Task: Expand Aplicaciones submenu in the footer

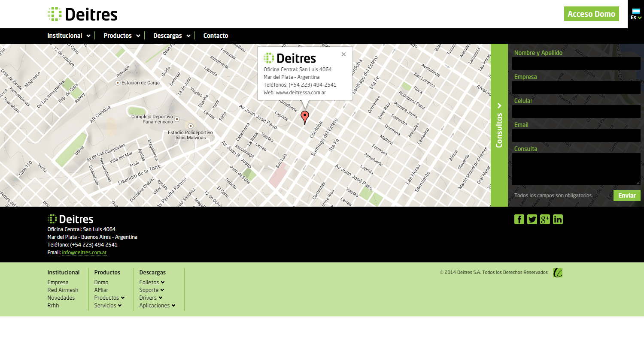Action: tap(157, 305)
